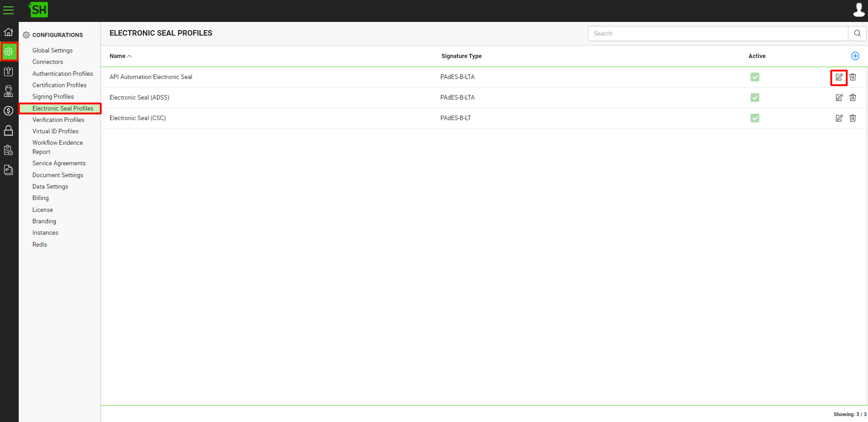Toggle Active checkbox for API Automation Electronic Seal
Image resolution: width=868 pixels, height=422 pixels.
pyautogui.click(x=755, y=77)
